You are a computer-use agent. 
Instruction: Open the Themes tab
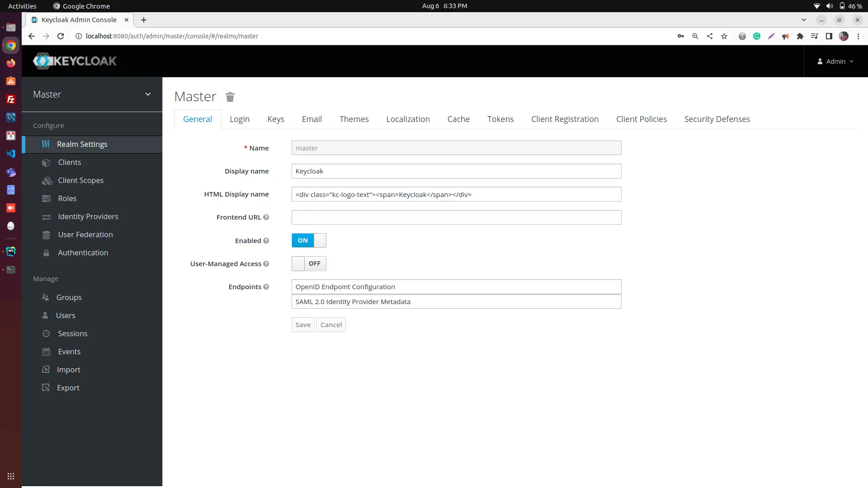pos(354,119)
